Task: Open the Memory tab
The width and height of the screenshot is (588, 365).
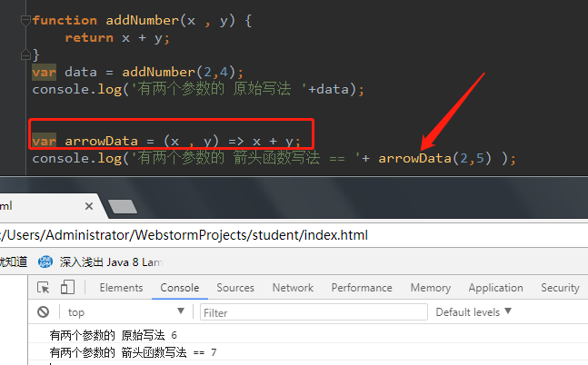Action: (431, 288)
